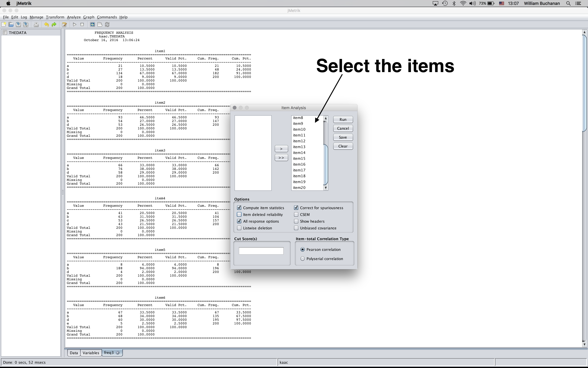The height and width of the screenshot is (368, 588).
Task: Open the Transform menu
Action: coord(55,17)
